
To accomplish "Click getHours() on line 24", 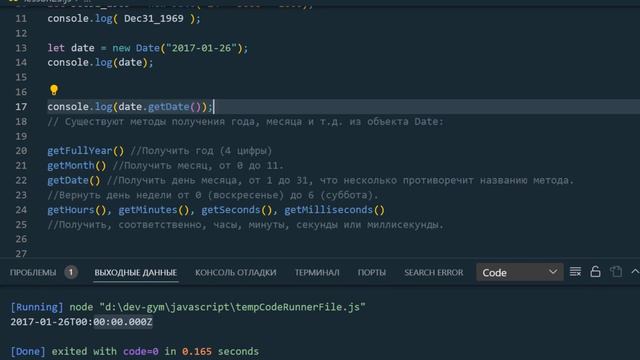I will point(77,210).
